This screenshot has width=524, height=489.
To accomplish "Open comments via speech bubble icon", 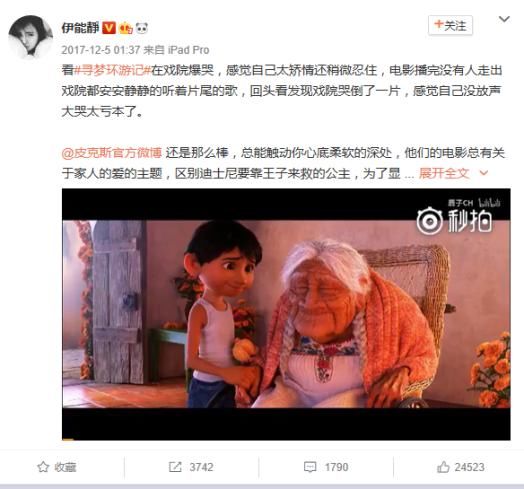I will click(310, 467).
